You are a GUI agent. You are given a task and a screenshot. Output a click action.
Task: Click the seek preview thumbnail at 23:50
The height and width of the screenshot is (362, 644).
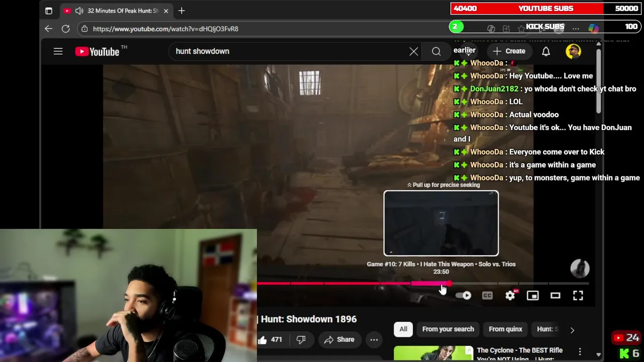coord(441,223)
